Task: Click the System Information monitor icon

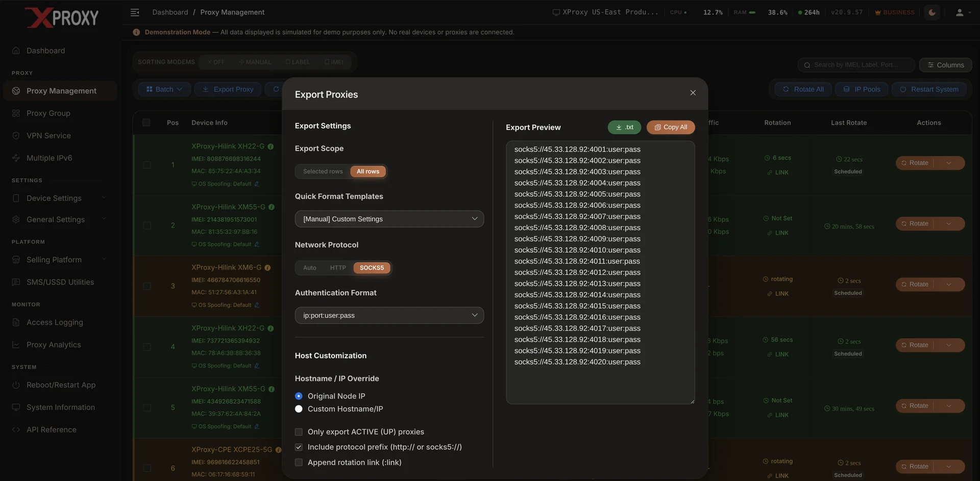Action: (x=16, y=407)
